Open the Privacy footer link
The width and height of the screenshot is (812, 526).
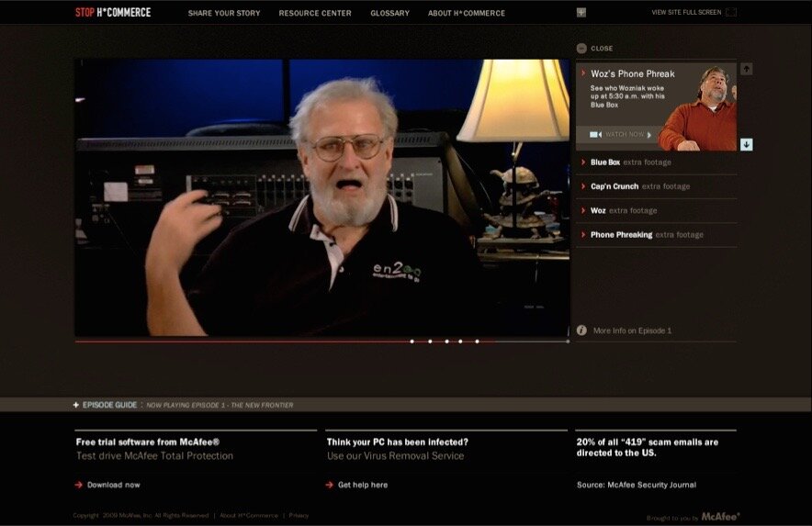coord(299,516)
